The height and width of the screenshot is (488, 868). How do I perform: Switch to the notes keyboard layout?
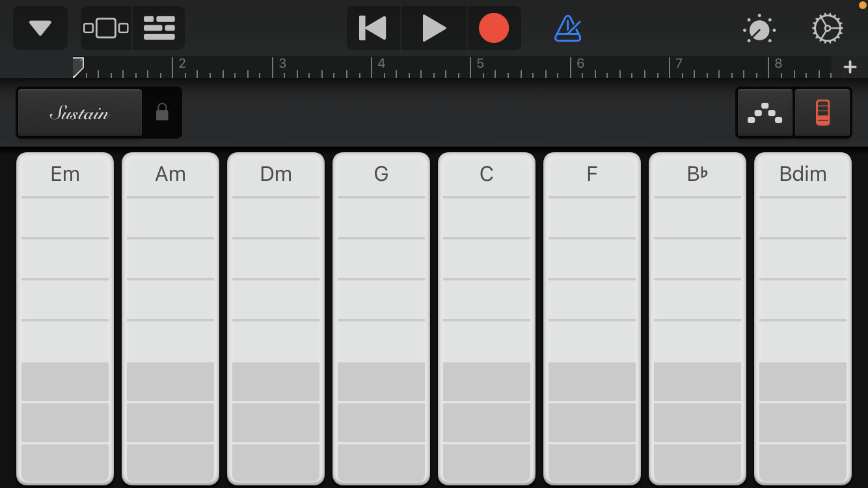[765, 113]
